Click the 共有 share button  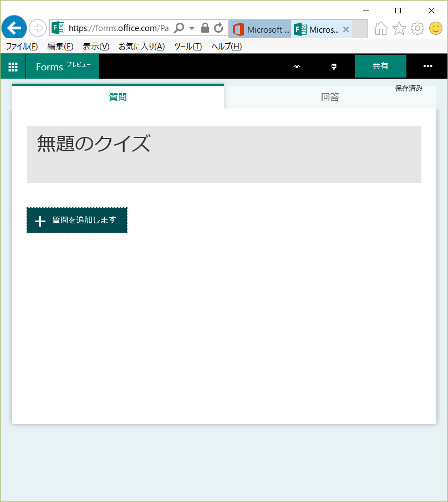point(380,66)
